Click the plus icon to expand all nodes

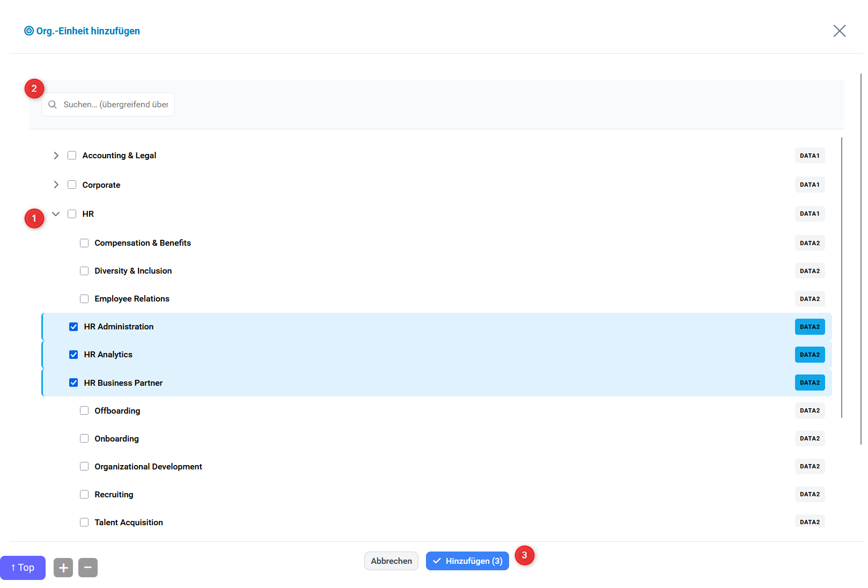coord(63,568)
